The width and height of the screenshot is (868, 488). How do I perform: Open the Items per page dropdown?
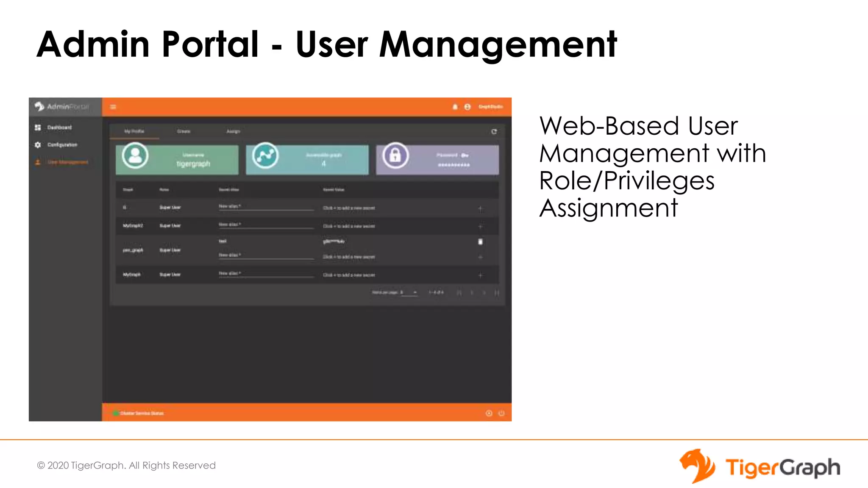[409, 292]
